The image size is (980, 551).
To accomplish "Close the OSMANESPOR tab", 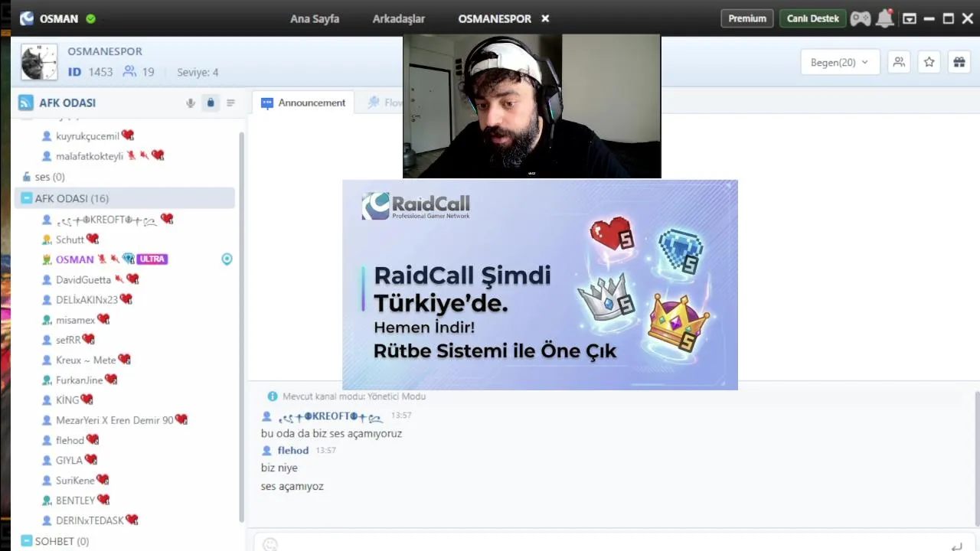I will point(545,18).
